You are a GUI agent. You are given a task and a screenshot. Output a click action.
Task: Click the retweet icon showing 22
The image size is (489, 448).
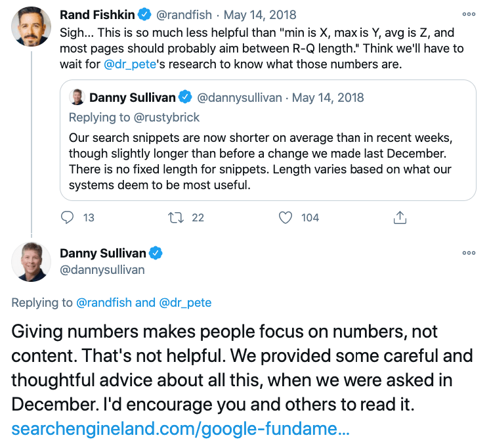coord(176,217)
